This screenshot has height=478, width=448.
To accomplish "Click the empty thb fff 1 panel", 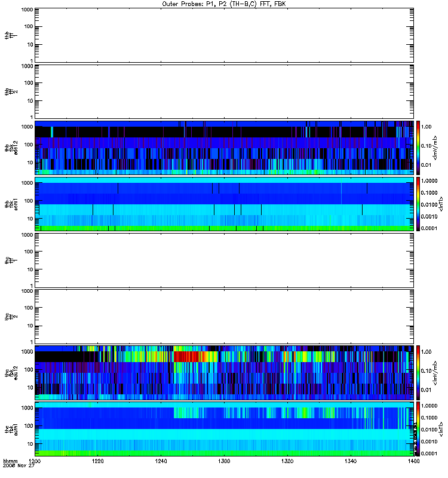I will 224,35.
